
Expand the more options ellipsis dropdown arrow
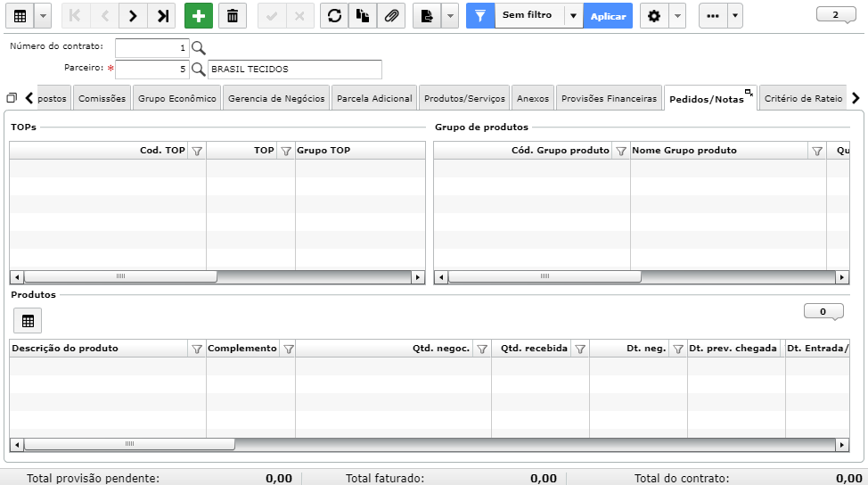734,16
